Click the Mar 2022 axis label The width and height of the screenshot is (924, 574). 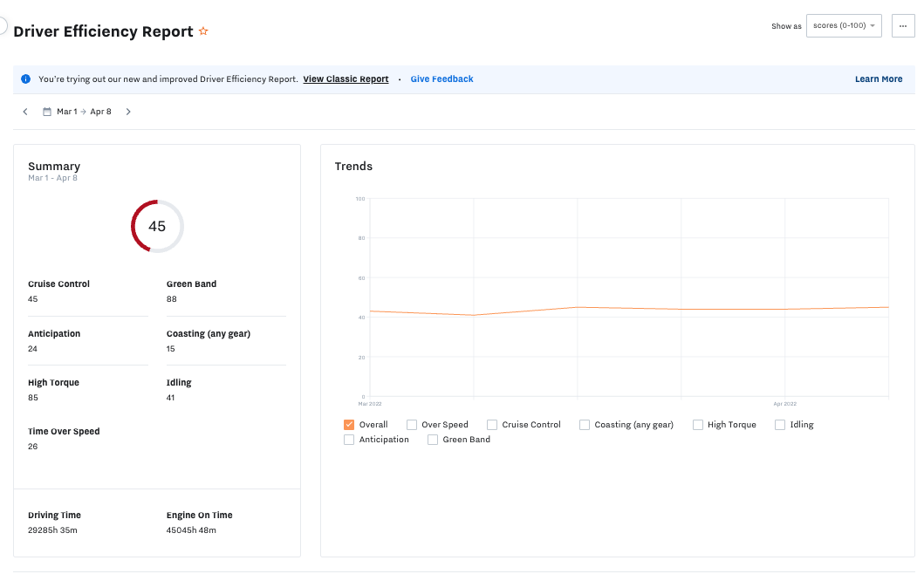[x=370, y=404]
